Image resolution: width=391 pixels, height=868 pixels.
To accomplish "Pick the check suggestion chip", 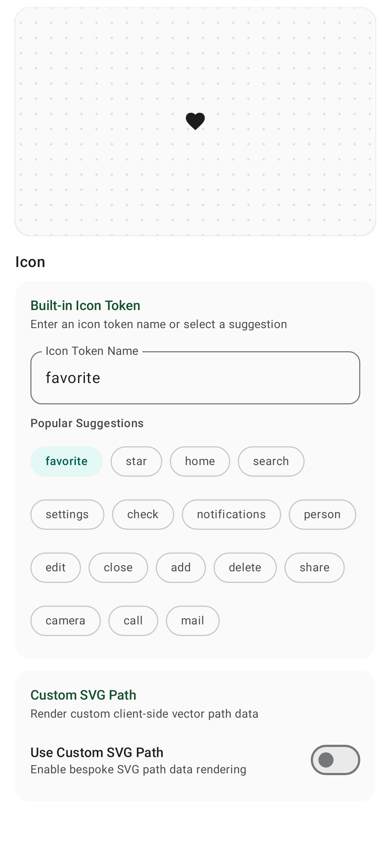I will pos(143,515).
